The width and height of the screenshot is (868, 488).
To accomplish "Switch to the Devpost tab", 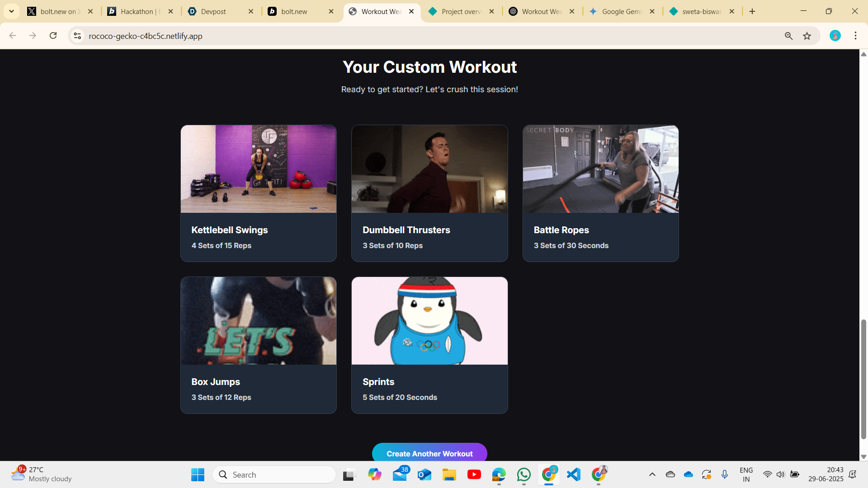I will pyautogui.click(x=213, y=11).
